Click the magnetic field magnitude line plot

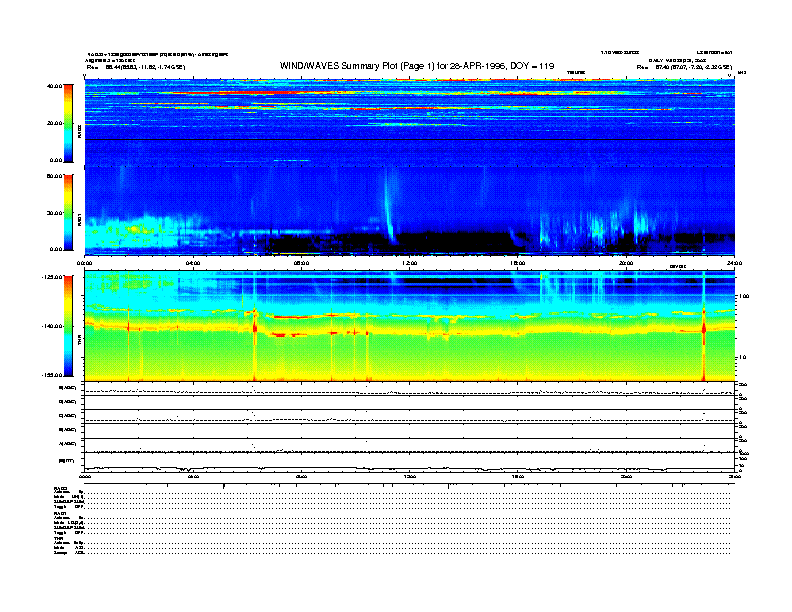click(x=410, y=462)
